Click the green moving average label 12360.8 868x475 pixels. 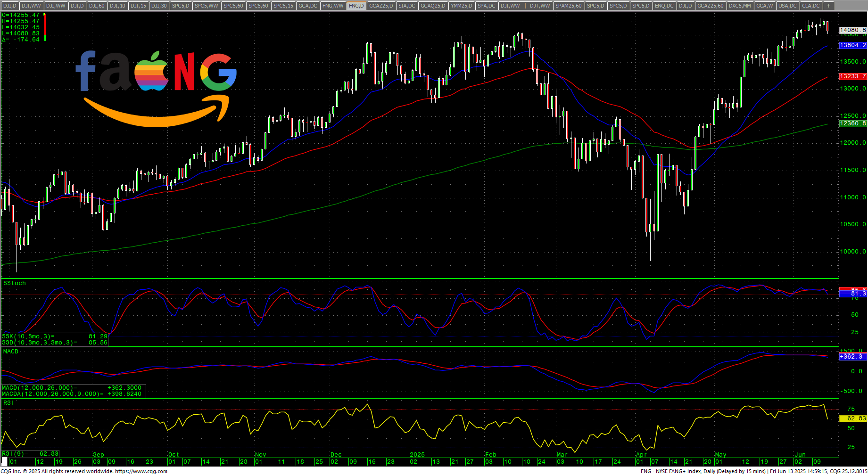click(853, 123)
